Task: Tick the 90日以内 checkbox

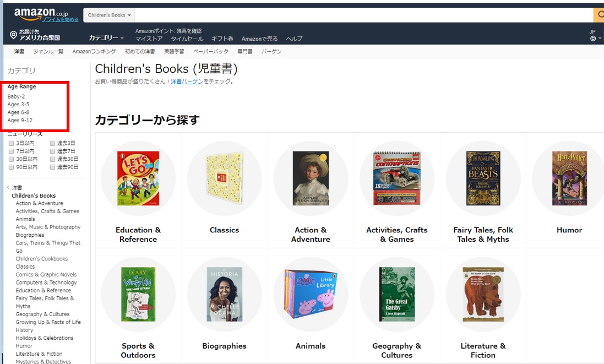Action: tap(11, 167)
